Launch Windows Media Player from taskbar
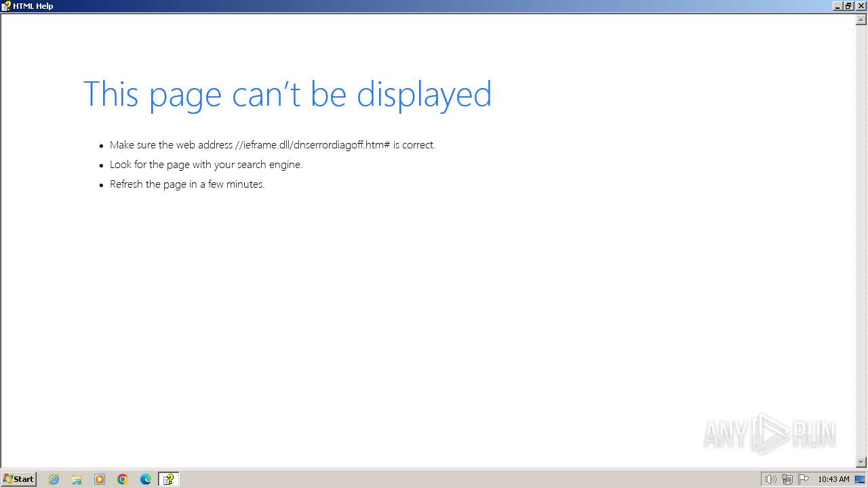This screenshot has height=488, width=868. point(100,479)
